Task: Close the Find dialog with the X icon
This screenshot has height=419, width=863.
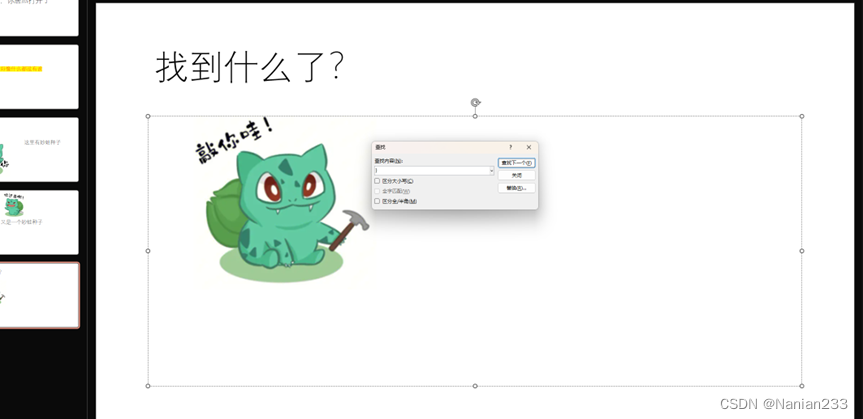Action: tap(529, 147)
